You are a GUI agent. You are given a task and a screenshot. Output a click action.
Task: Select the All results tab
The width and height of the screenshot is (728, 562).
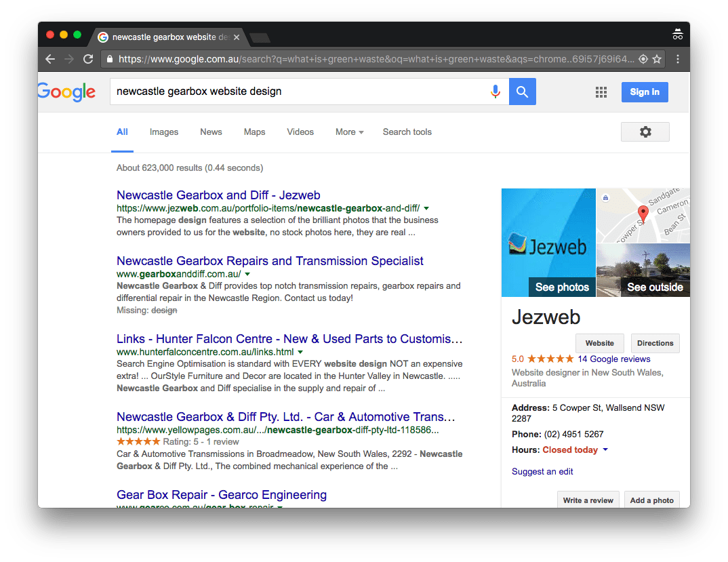pyautogui.click(x=122, y=132)
